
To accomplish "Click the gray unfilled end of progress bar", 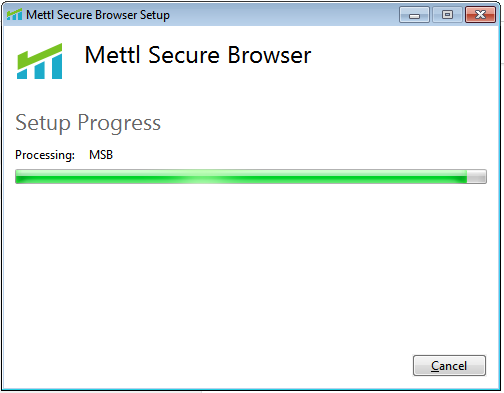I will pyautogui.click(x=476, y=176).
